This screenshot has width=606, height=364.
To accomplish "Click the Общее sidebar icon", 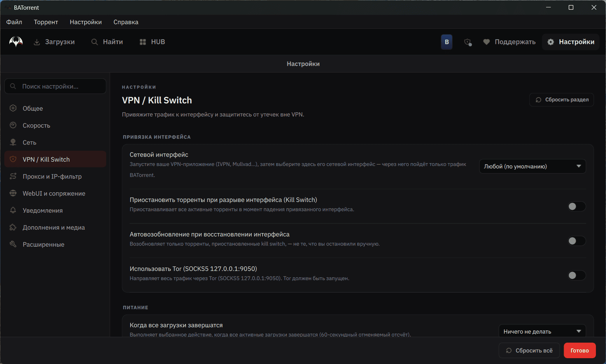I will (x=13, y=108).
